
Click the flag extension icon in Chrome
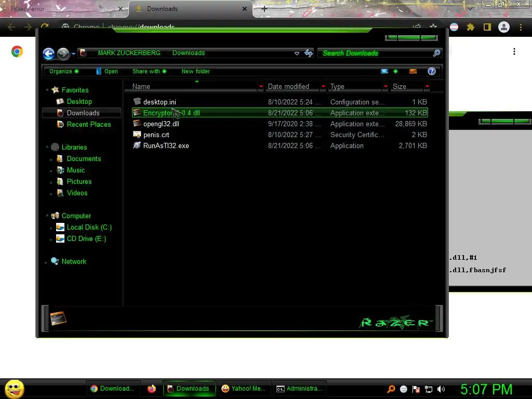point(454,27)
